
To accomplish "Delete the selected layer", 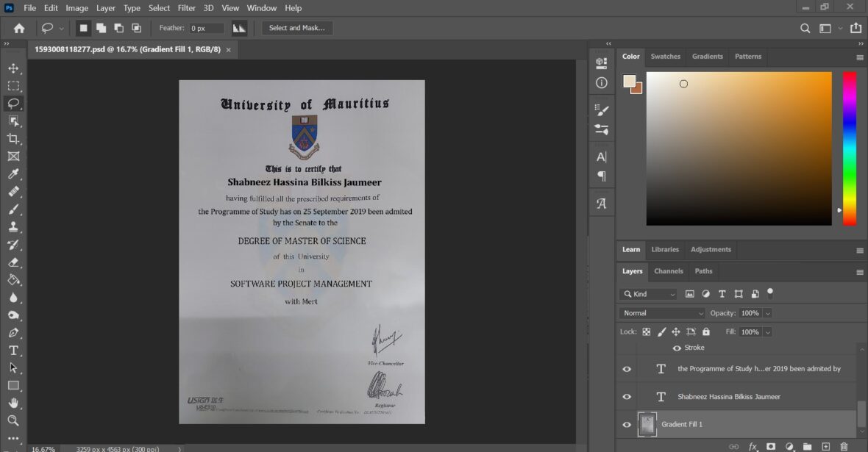I will point(844,446).
